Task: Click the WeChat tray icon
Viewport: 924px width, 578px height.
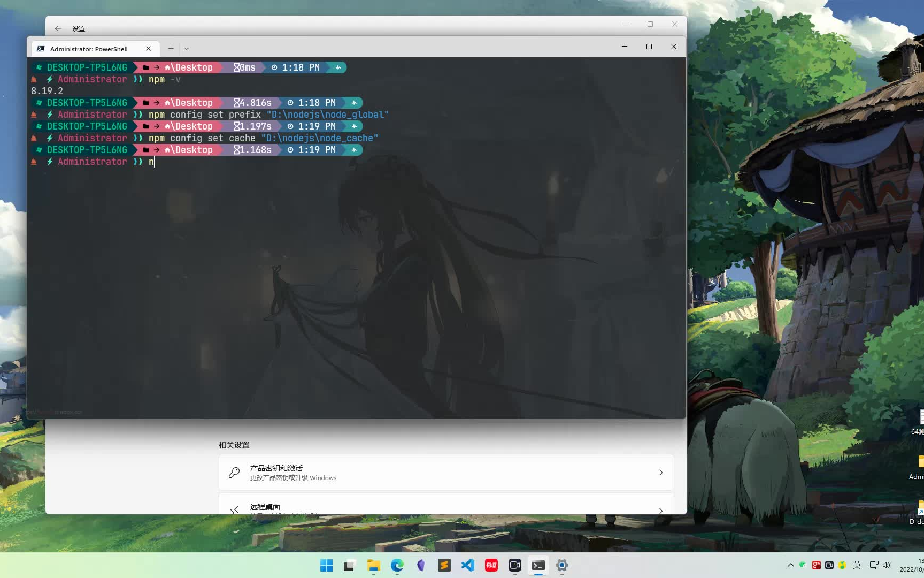Action: coord(803,565)
